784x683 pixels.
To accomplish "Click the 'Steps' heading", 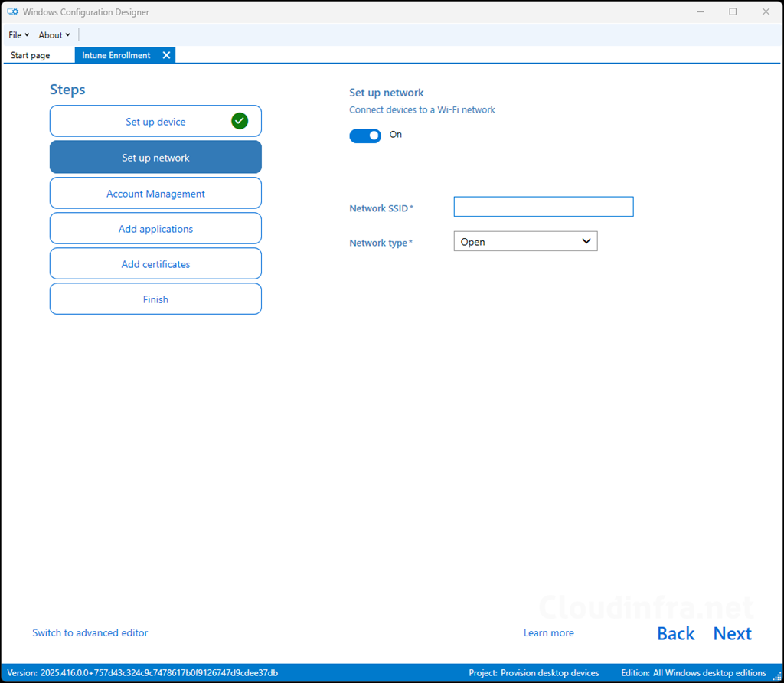I will point(67,90).
